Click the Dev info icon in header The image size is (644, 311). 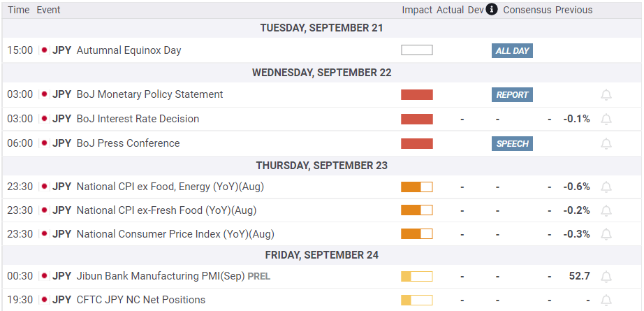[492, 10]
